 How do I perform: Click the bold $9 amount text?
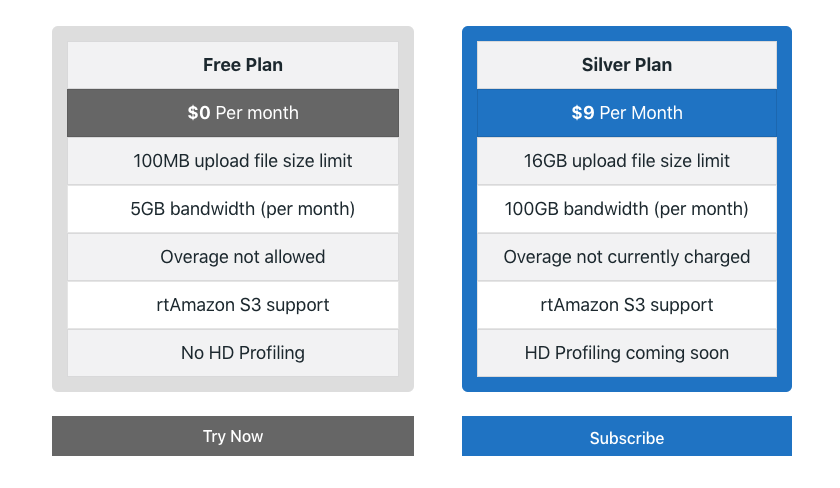coord(583,113)
